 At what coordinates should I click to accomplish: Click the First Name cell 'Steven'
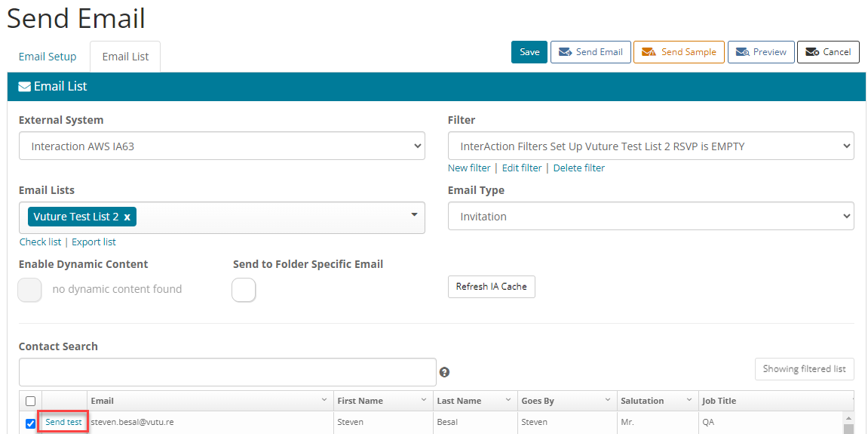coord(383,423)
